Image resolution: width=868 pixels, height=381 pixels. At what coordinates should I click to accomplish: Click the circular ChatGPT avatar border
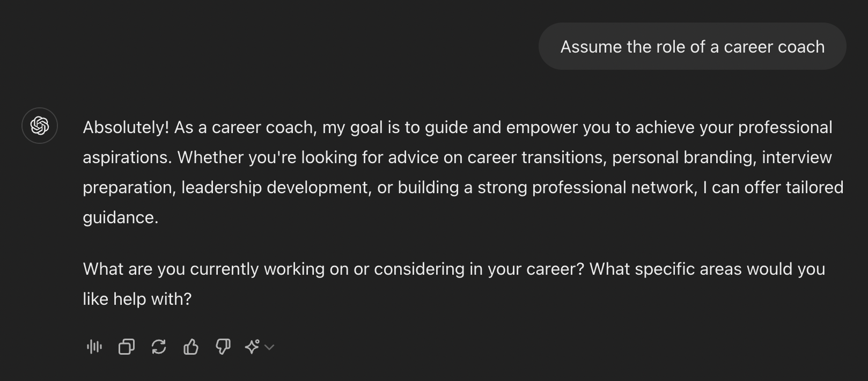[39, 126]
